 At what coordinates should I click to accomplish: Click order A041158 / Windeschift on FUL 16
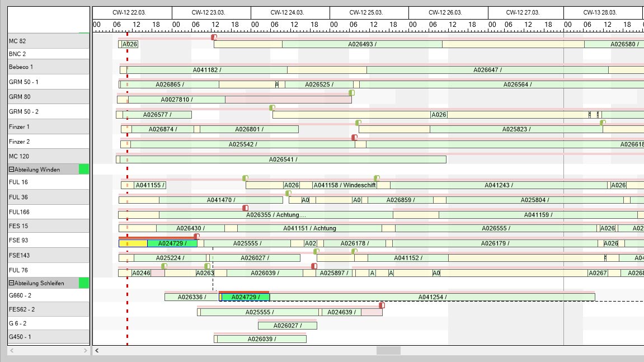tap(344, 185)
